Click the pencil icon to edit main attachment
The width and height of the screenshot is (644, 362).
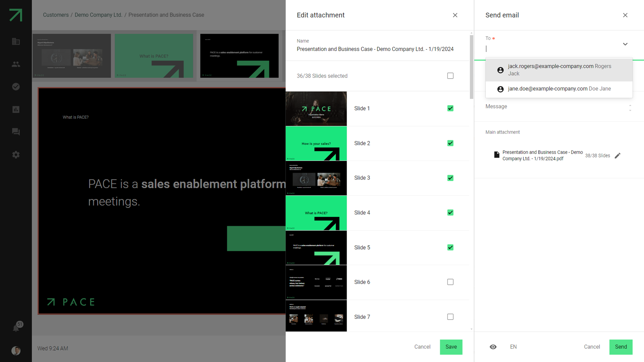(617, 156)
